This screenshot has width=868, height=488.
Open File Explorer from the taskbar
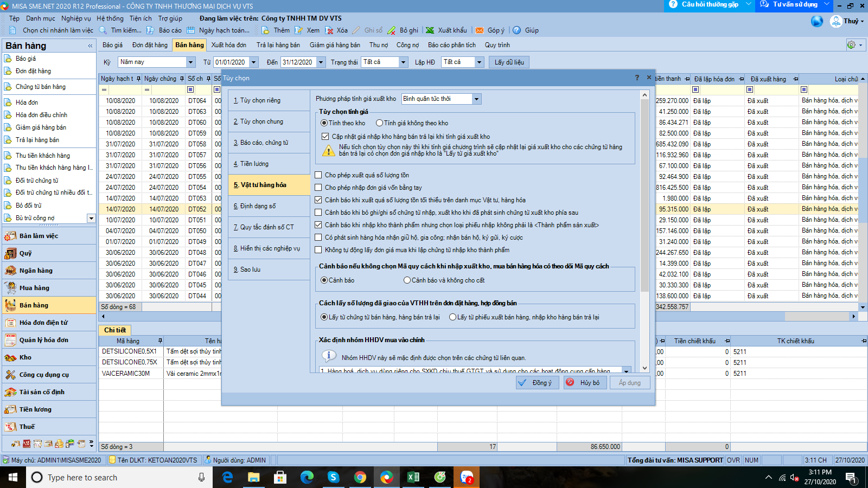tap(254, 477)
